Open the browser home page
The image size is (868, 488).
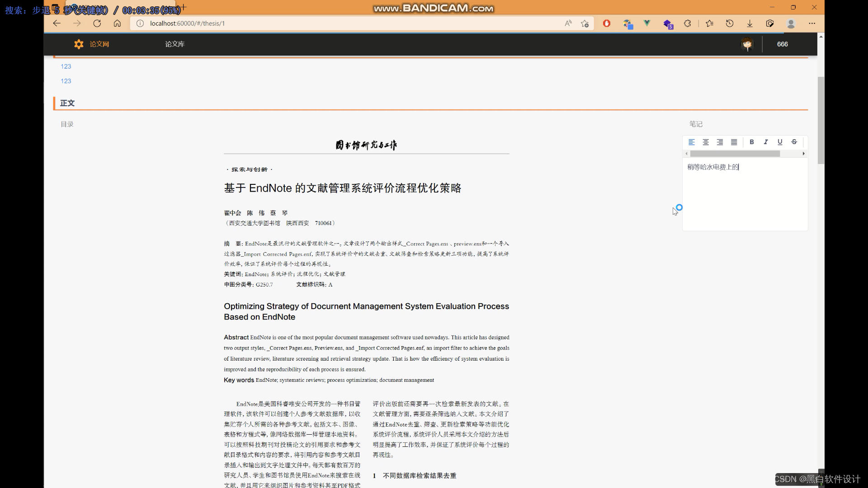coord(117,23)
